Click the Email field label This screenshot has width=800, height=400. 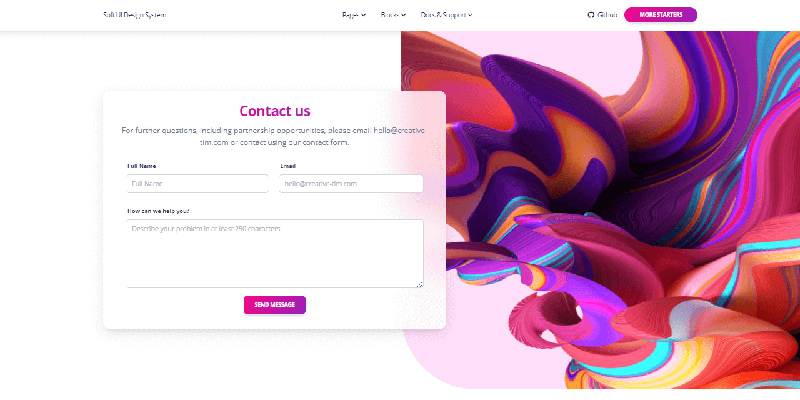click(288, 166)
